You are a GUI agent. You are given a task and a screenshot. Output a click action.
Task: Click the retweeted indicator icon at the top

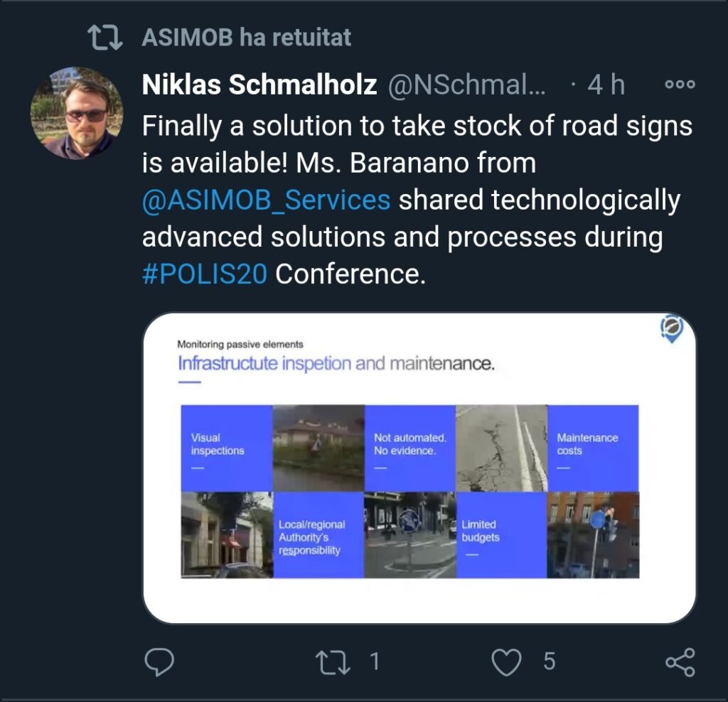click(x=104, y=37)
